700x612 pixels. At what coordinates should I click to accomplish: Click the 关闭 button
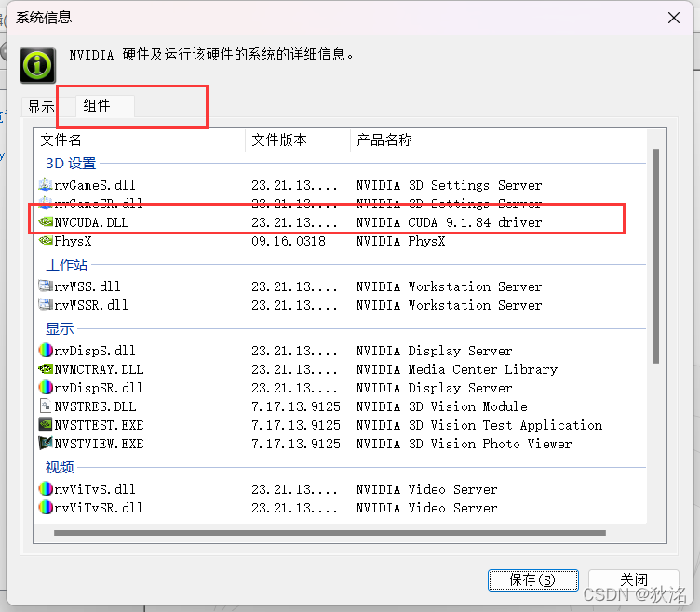tap(634, 579)
